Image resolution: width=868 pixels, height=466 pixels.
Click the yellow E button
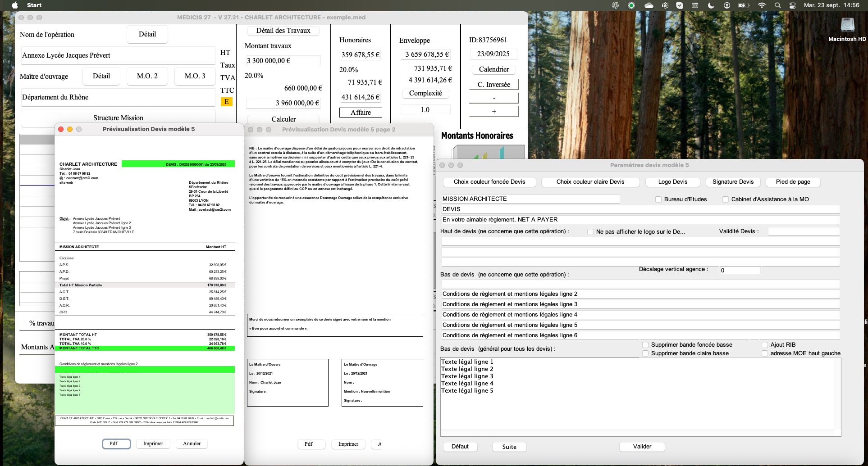point(227,102)
